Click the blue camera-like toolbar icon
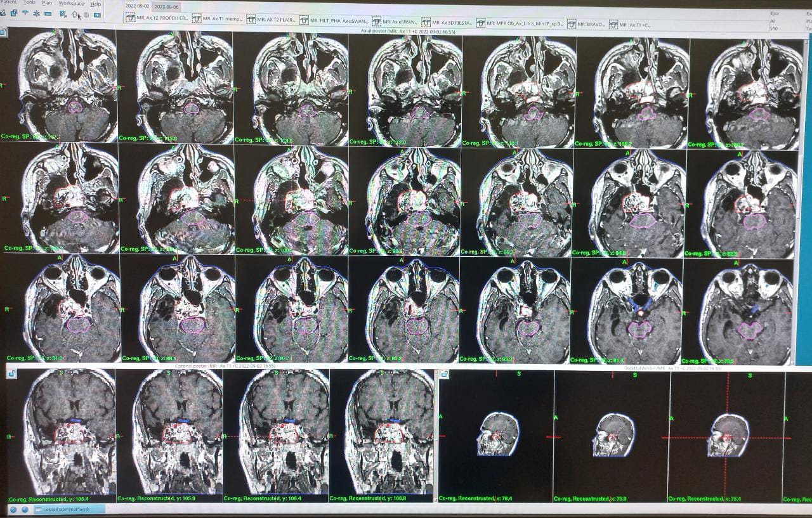The image size is (812, 518). point(97,15)
